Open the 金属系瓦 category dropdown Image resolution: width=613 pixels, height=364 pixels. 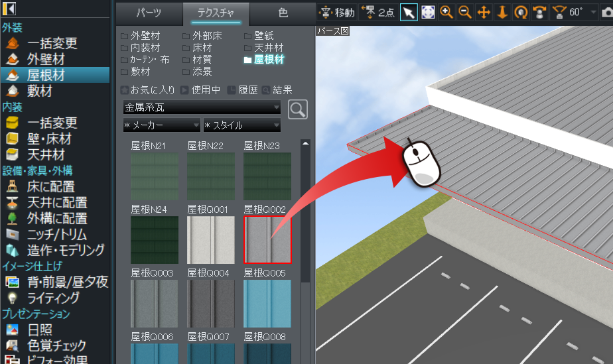(202, 107)
